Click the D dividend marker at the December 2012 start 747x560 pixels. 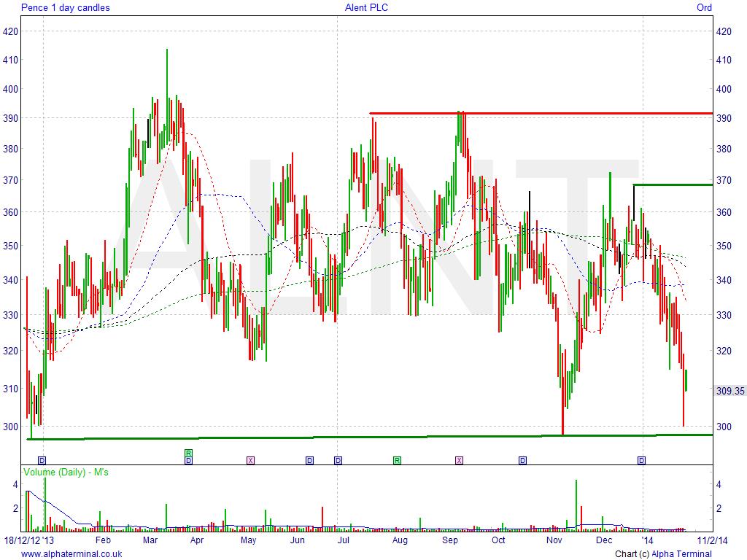[42, 461]
